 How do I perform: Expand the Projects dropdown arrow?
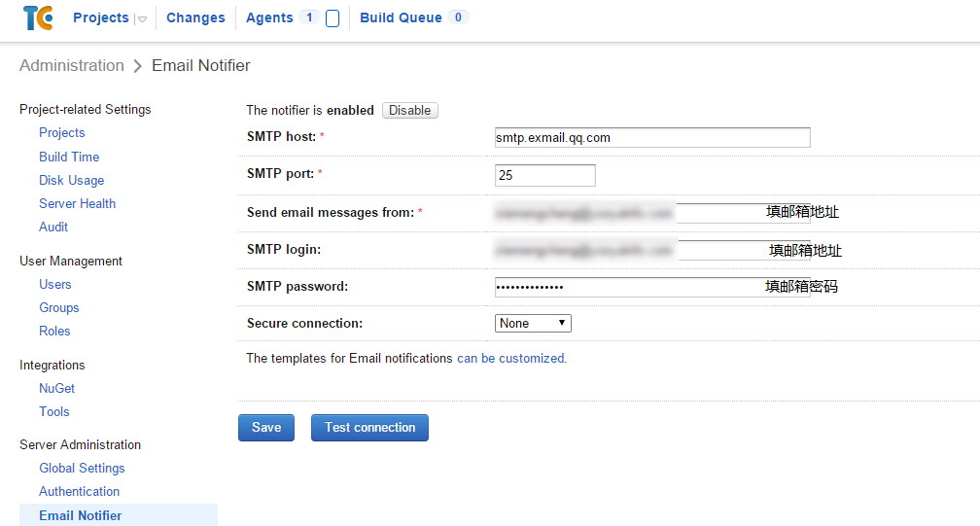pyautogui.click(x=142, y=18)
